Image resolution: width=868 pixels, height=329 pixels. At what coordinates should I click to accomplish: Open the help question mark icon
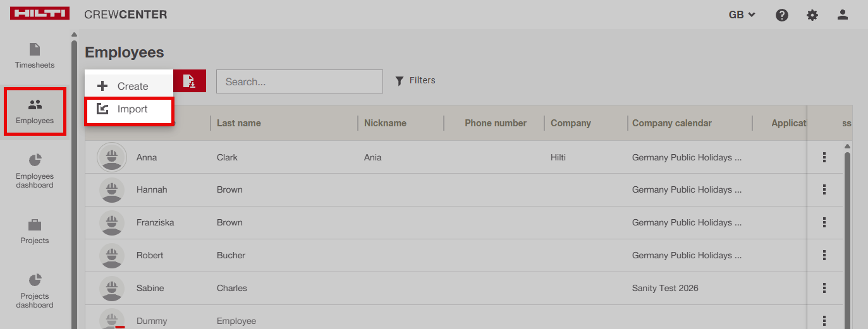click(782, 15)
